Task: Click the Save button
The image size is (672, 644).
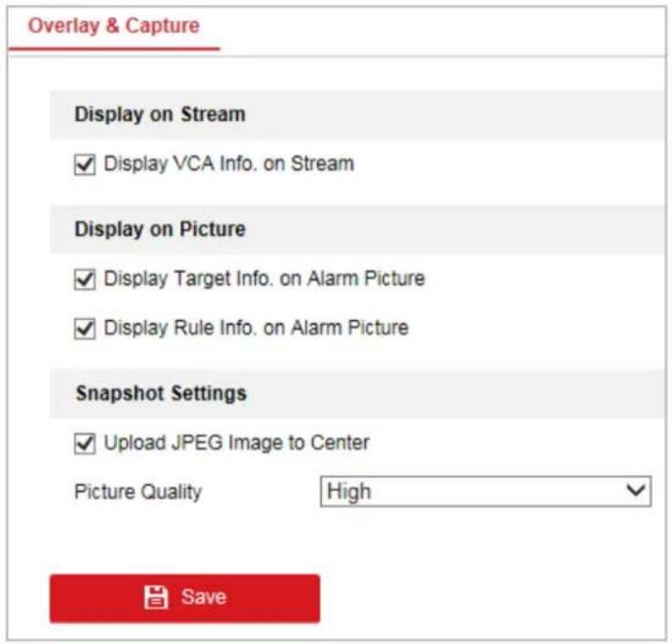Action: [x=185, y=597]
